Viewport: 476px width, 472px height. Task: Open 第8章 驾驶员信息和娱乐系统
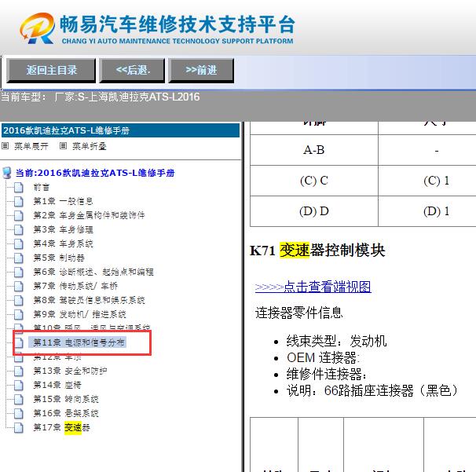point(89,300)
